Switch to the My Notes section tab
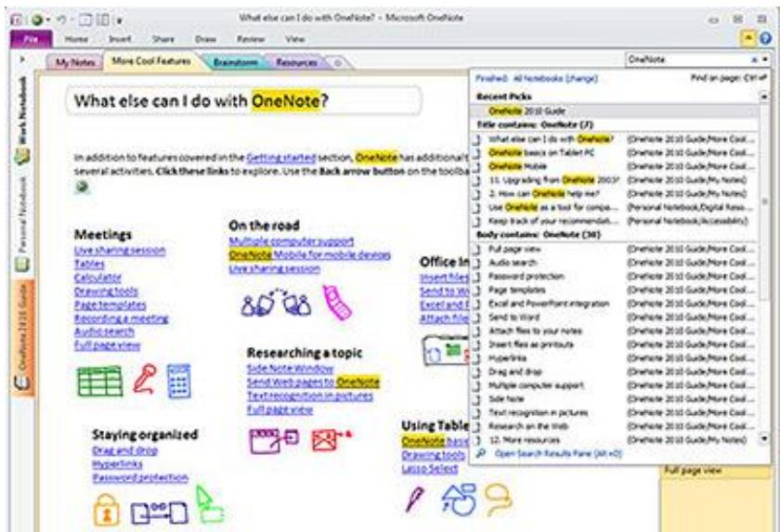The image size is (780, 532). click(75, 62)
